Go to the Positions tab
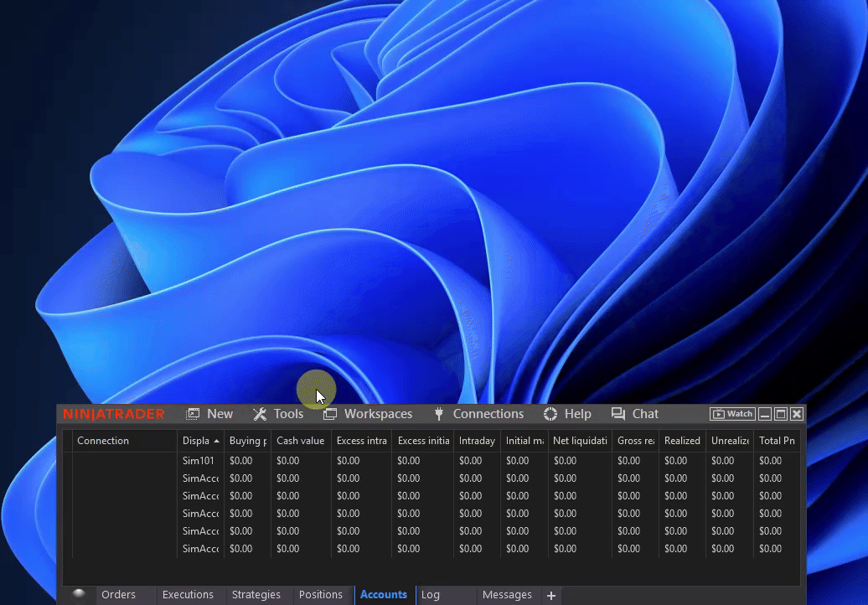This screenshot has width=868, height=605. pyautogui.click(x=321, y=595)
